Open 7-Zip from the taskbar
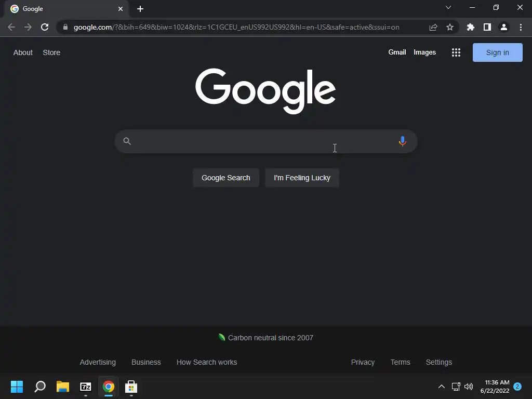This screenshot has height=399, width=532. (x=86, y=387)
